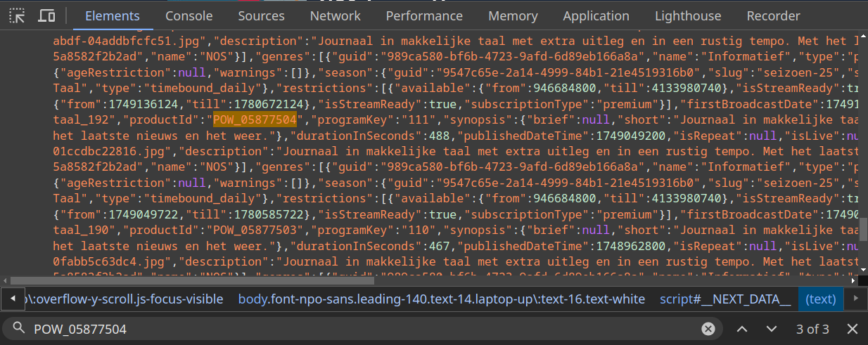This screenshot has height=345, width=868.
Task: Toggle the device toolbar icon
Action: click(47, 15)
